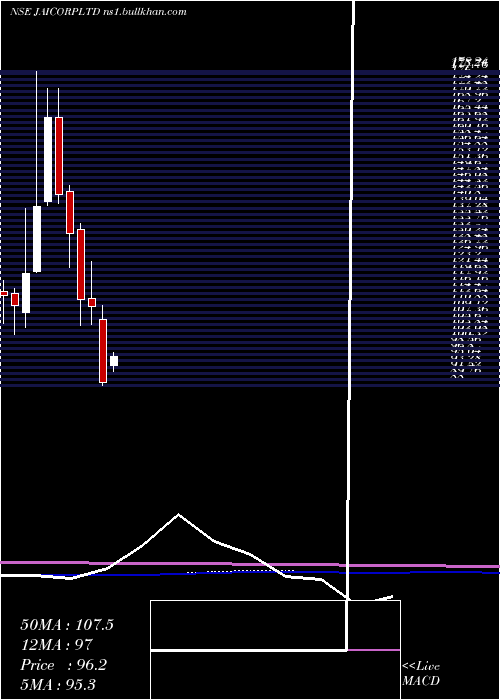Viewport: 500px width, 700px height.
Task: Click the last small white candlestick
Action: pyautogui.click(x=114, y=361)
